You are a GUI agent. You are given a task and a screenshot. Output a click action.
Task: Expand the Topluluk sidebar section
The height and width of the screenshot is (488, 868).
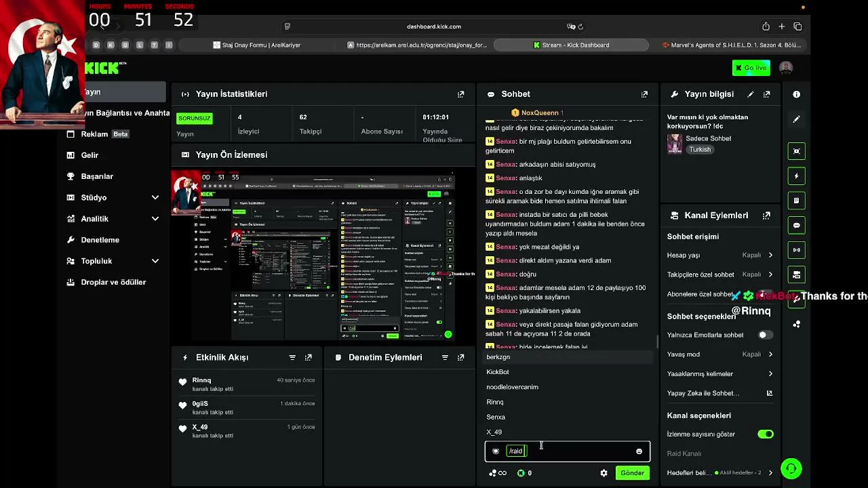[155, 261]
